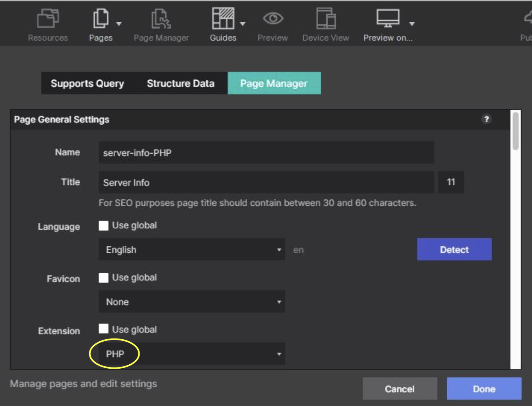
Task: Tick the Favicon Use global checkbox
Action: pos(104,278)
